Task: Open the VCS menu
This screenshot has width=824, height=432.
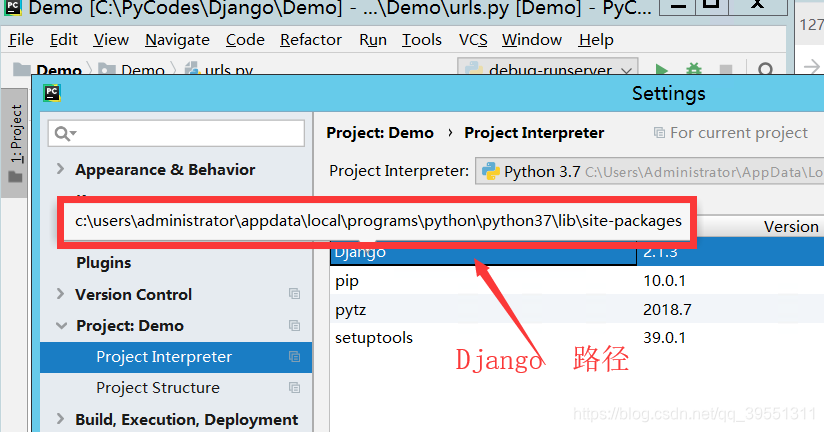Action: (473, 40)
